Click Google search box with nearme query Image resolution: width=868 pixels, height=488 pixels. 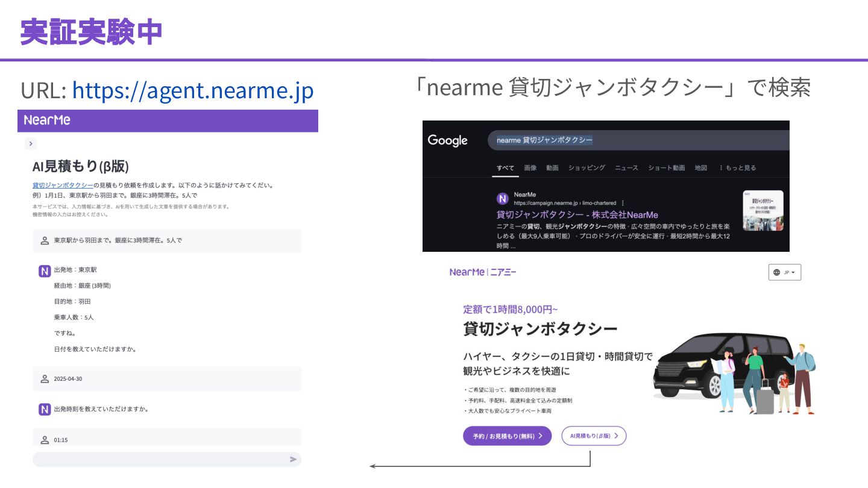click(638, 140)
